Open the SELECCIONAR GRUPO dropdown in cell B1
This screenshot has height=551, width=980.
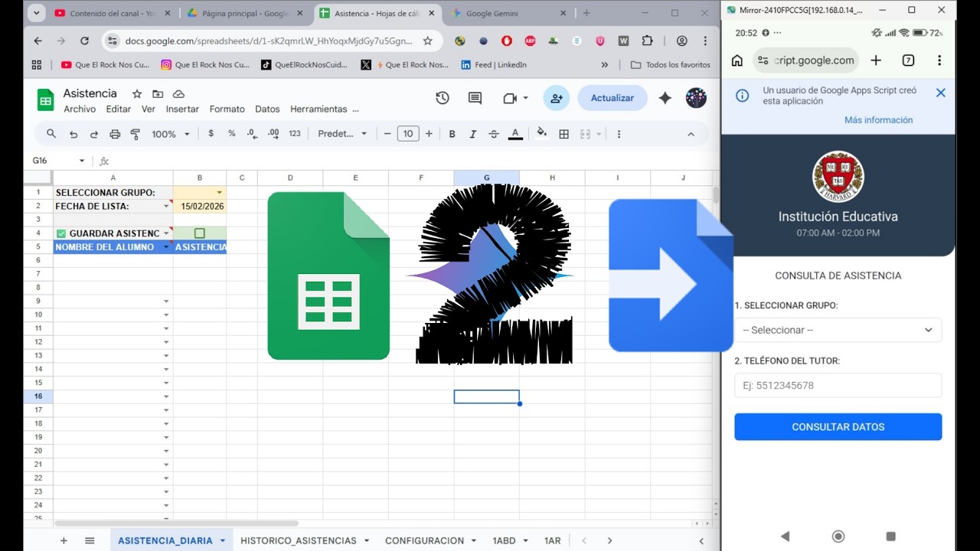(x=220, y=192)
